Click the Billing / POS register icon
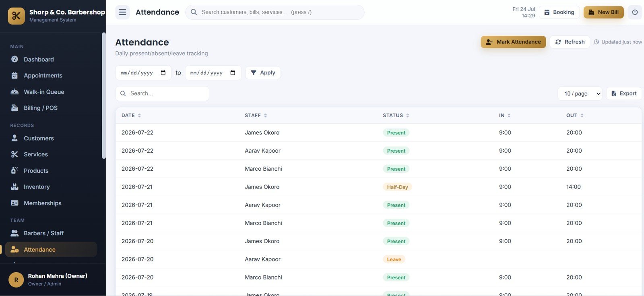Viewport: 644px width, 296px height. [x=14, y=108]
